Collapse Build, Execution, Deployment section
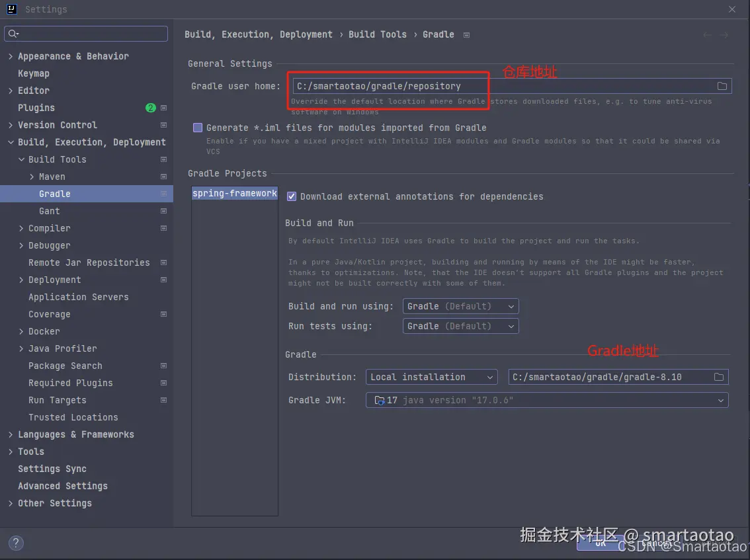Image resolution: width=750 pixels, height=560 pixels. point(11,143)
